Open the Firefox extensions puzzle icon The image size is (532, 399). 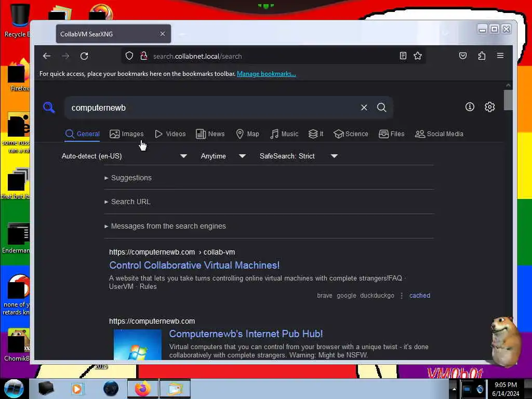(x=482, y=56)
